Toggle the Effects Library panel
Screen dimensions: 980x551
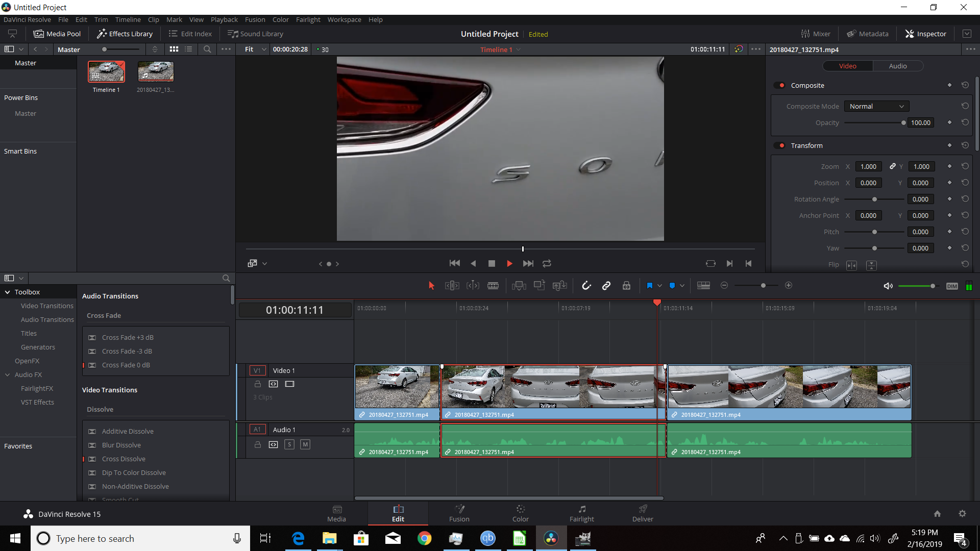125,34
